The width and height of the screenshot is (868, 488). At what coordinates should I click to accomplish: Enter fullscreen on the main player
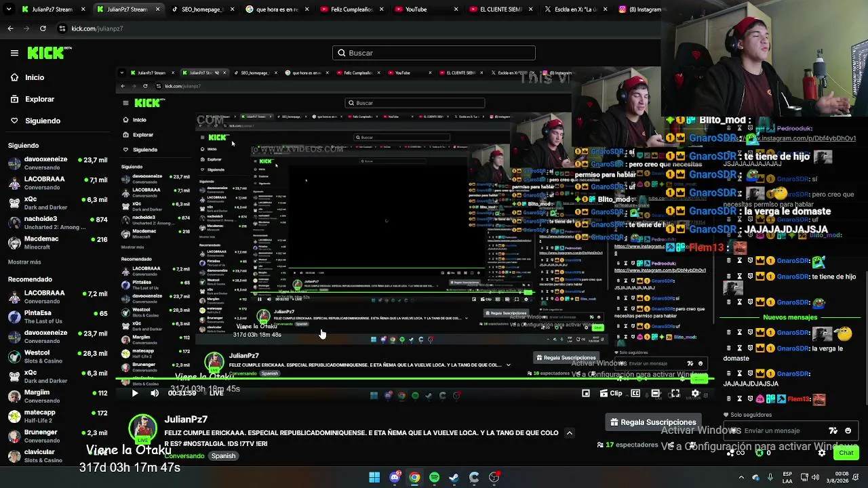pyautogui.click(x=675, y=393)
